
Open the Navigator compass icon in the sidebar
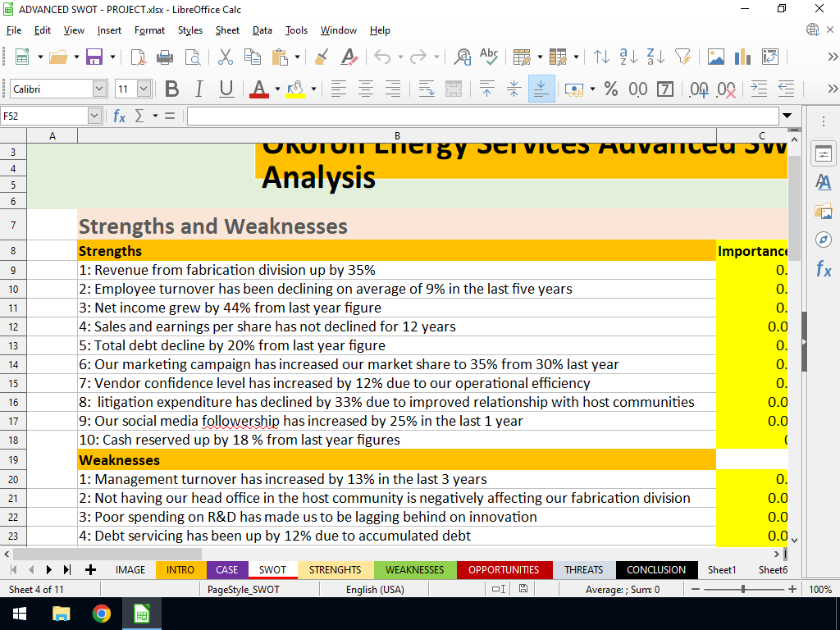tap(823, 239)
